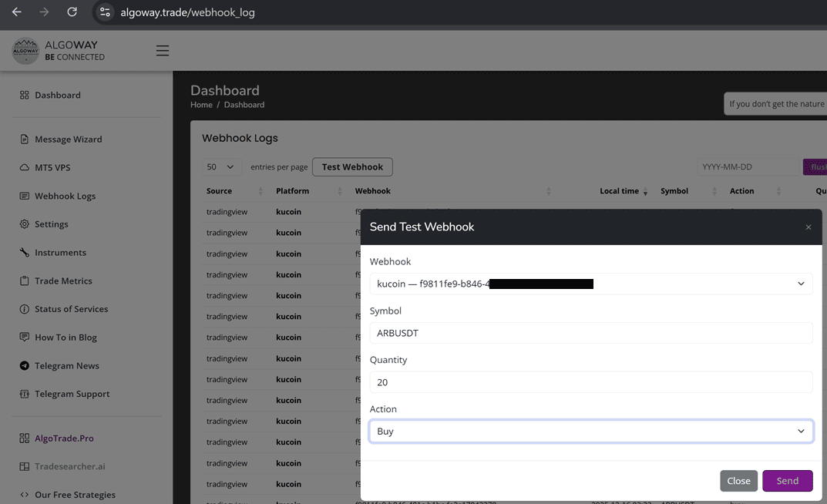Open MT5 VPS in the sidebar
The height and width of the screenshot is (504, 827).
52,168
